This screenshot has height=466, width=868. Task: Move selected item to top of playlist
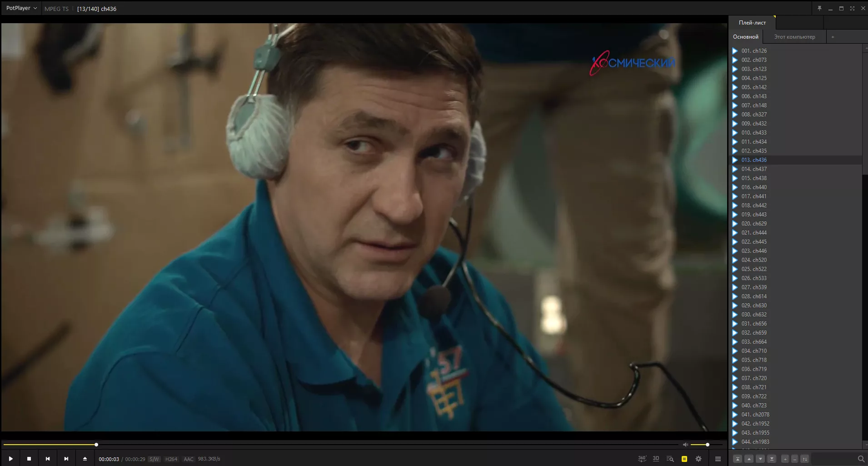click(x=738, y=459)
